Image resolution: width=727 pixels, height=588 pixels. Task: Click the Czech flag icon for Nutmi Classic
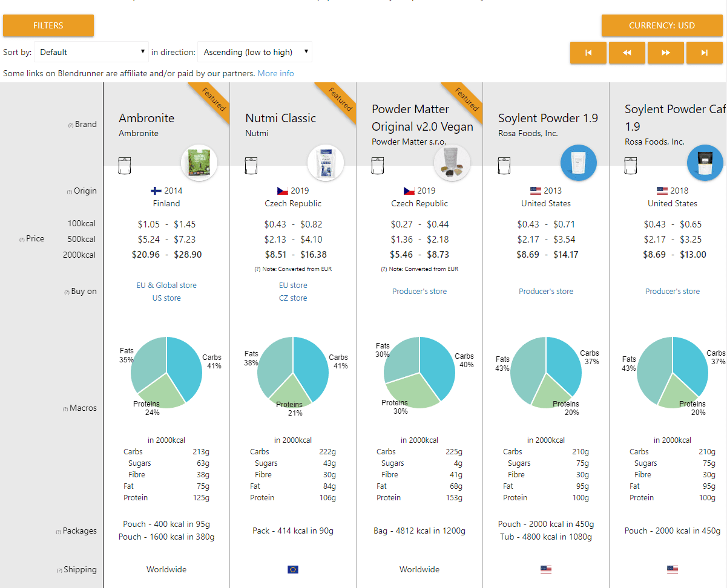[283, 191]
